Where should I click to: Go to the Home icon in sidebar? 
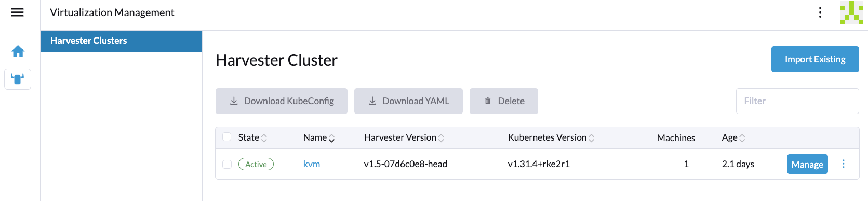(18, 51)
